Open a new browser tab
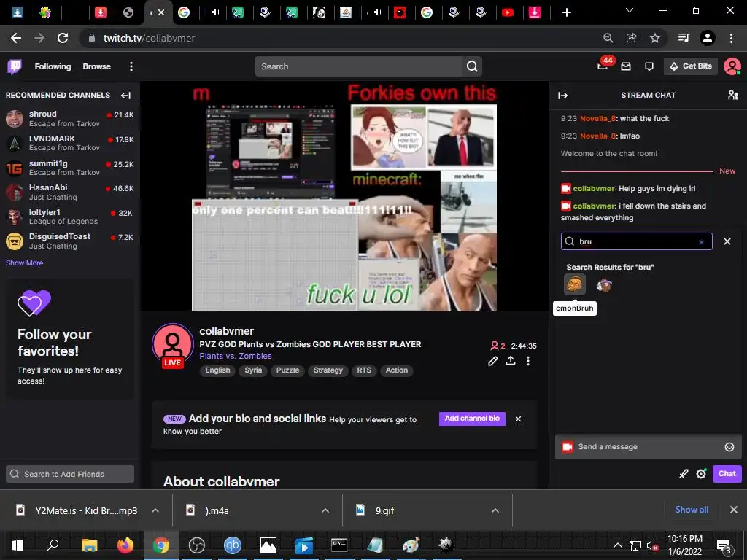The image size is (747, 560). [x=566, y=12]
